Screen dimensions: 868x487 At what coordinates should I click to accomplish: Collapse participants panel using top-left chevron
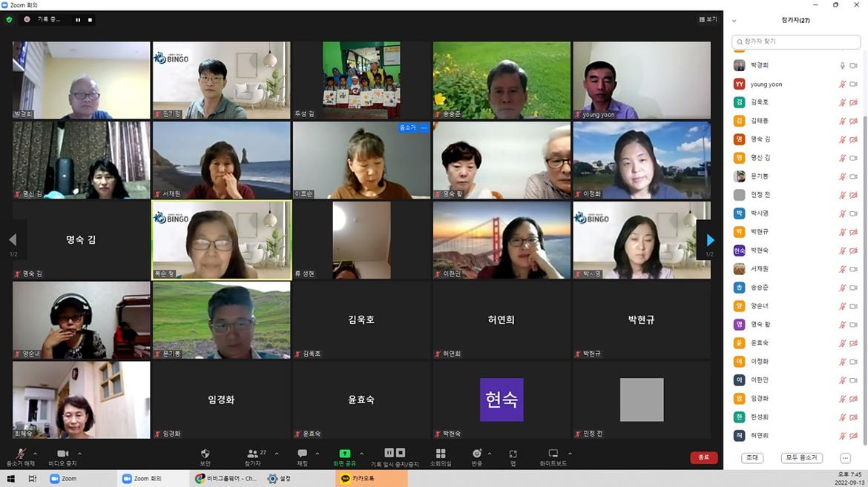coord(734,21)
